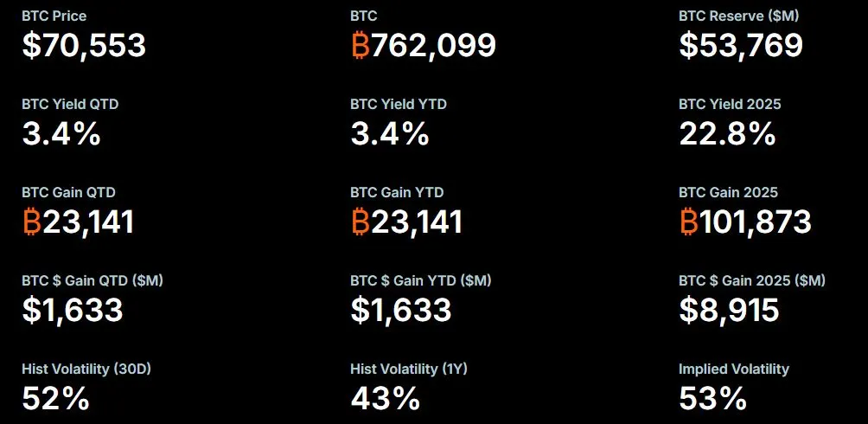
Task: Select the 52% volatility value
Action: (55, 398)
